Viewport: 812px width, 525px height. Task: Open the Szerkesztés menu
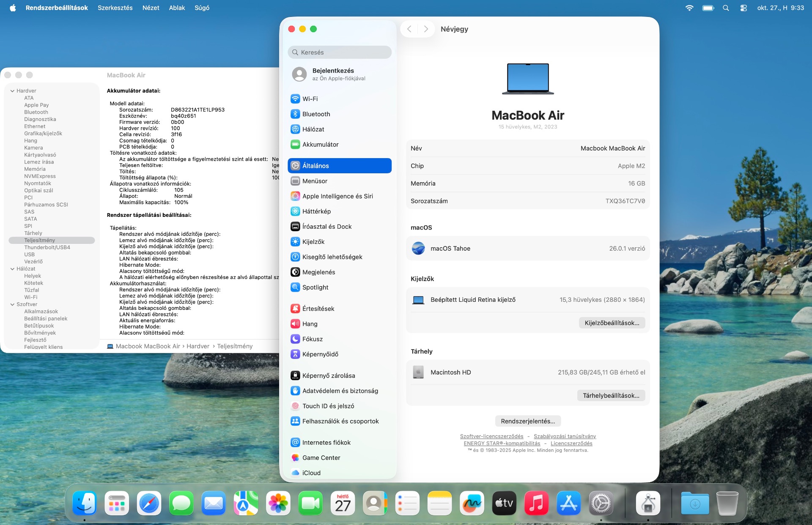click(115, 8)
